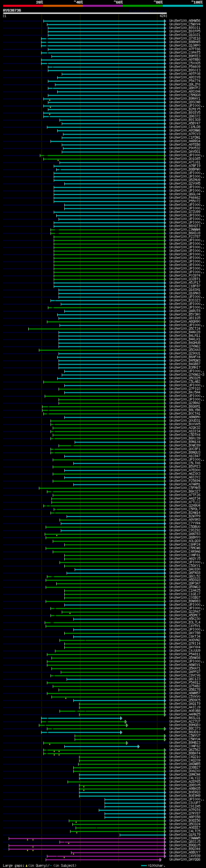The image size is (206, 868).
Task: Open hit UniRef100_C5WXV4
Action: (185, 24)
